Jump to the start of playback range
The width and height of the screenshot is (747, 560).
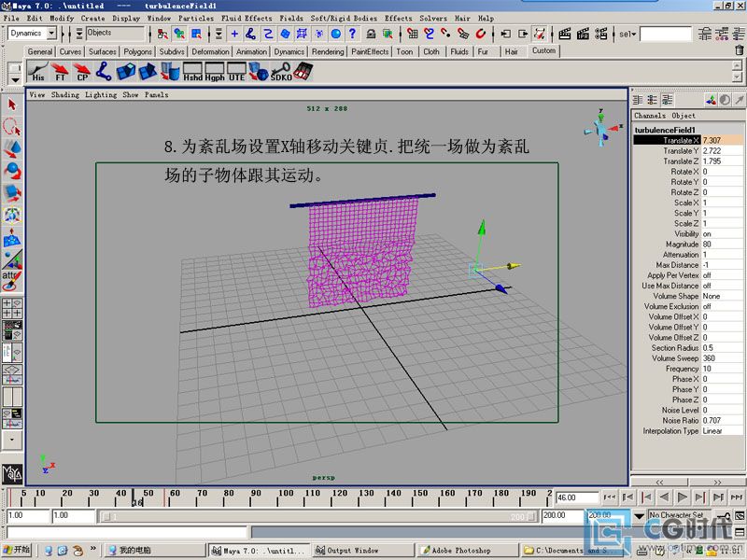[610, 497]
